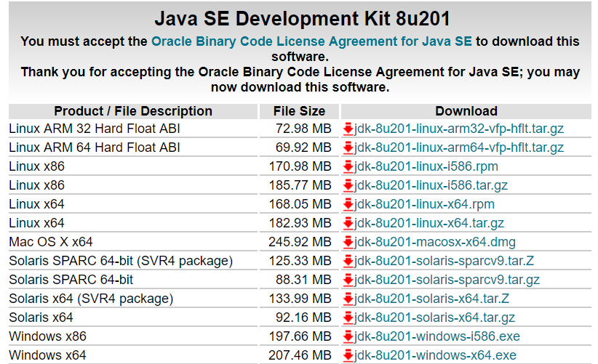Click the 207.46 MB file size cell
This screenshot has width=598, height=364.
tap(300, 355)
